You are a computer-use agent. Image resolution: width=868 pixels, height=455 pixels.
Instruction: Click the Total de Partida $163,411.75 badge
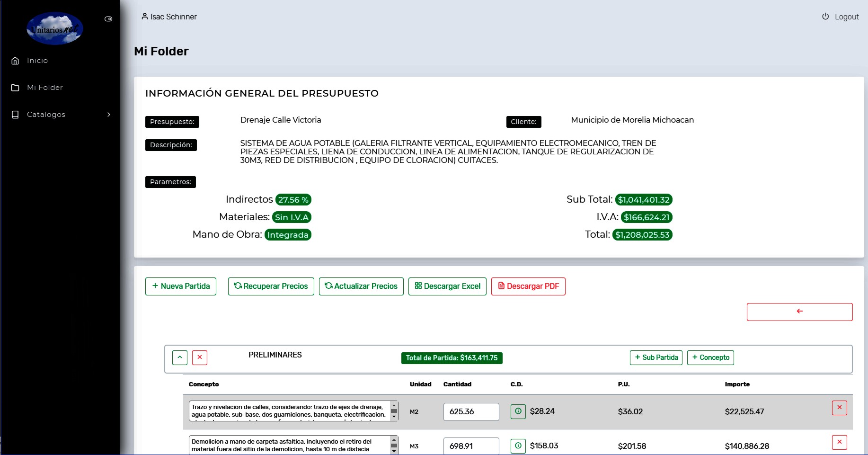point(452,358)
